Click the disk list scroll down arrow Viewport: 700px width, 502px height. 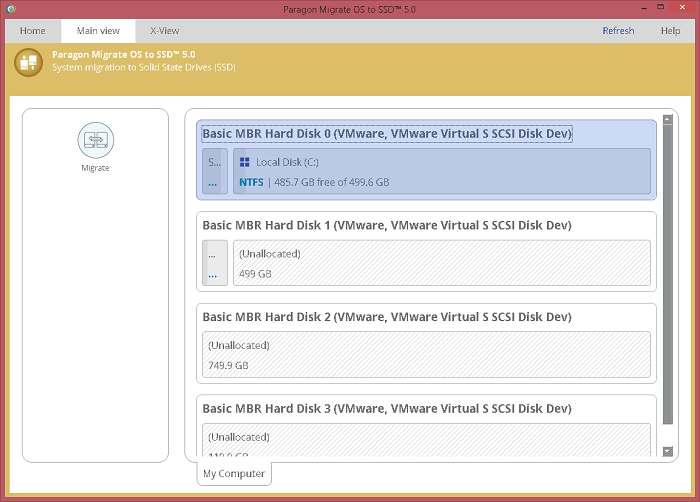coord(667,451)
